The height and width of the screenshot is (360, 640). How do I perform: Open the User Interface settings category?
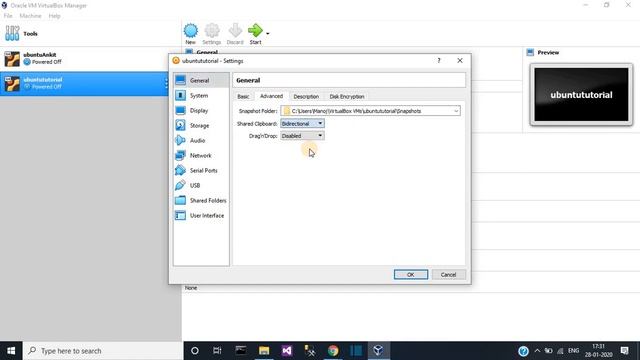pos(201,216)
